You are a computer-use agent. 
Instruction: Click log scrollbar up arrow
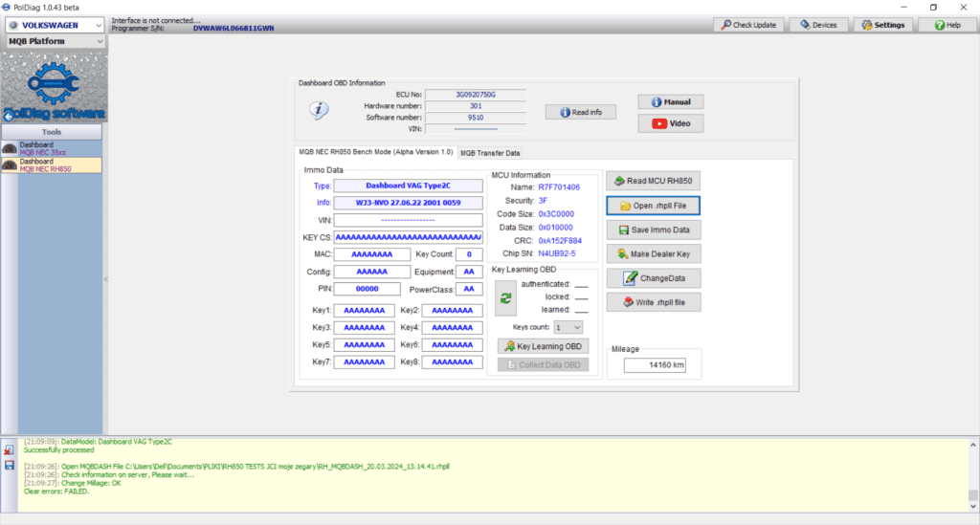[x=972, y=445]
